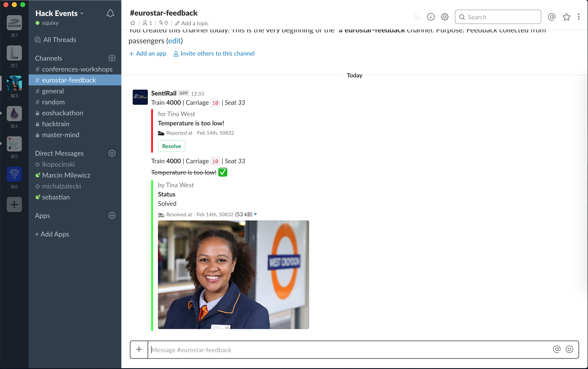The image size is (588, 369).
Task: Open the emoji picker in the message box
Action: click(x=569, y=349)
